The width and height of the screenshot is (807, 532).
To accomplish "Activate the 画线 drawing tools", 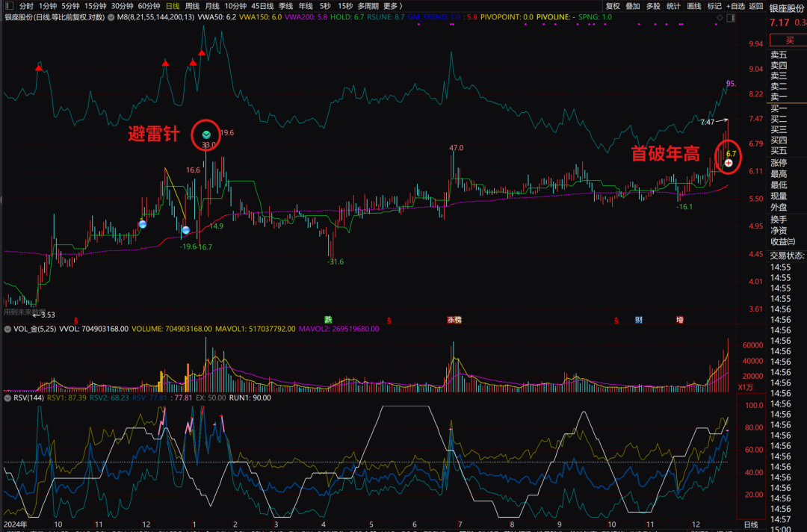I will (x=694, y=6).
